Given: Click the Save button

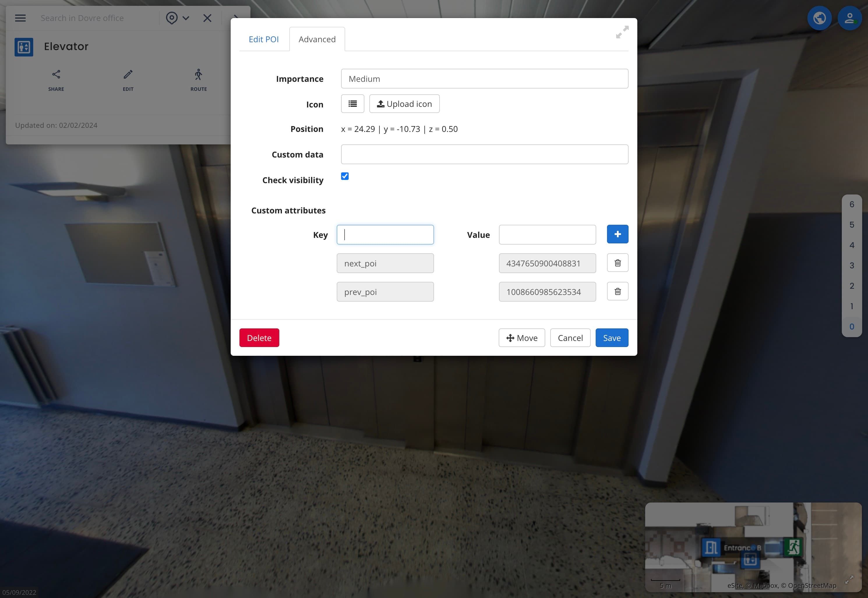Looking at the screenshot, I should coord(612,338).
